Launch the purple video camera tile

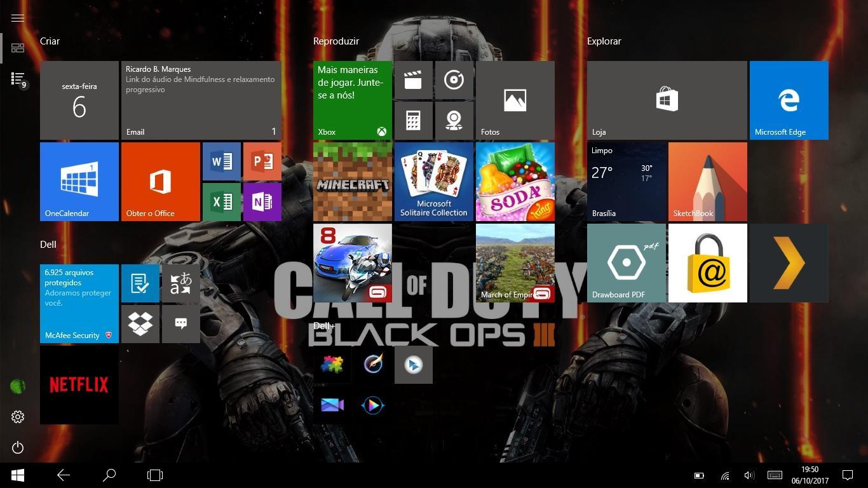332,405
